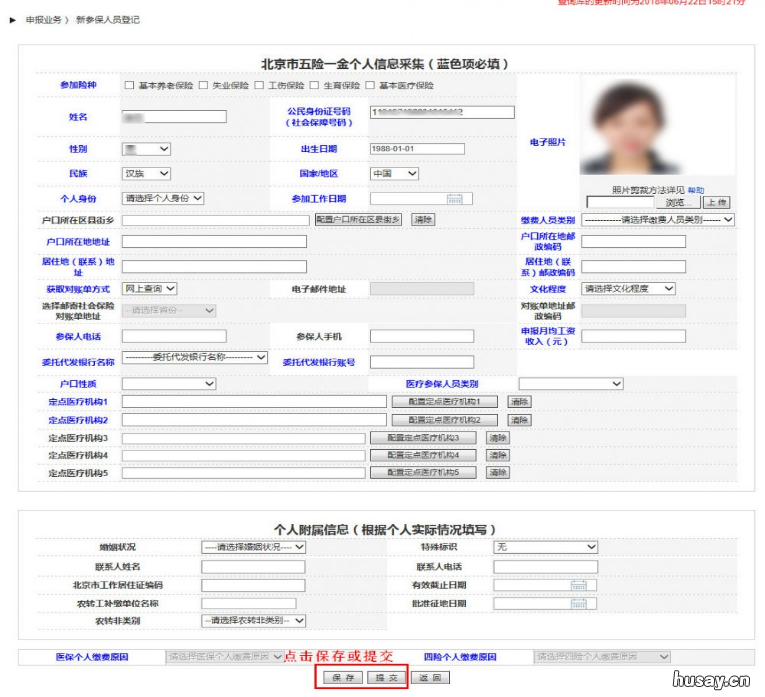Click the 公民身份证号码 input field
The width and height of the screenshot is (765, 697).
(442, 112)
